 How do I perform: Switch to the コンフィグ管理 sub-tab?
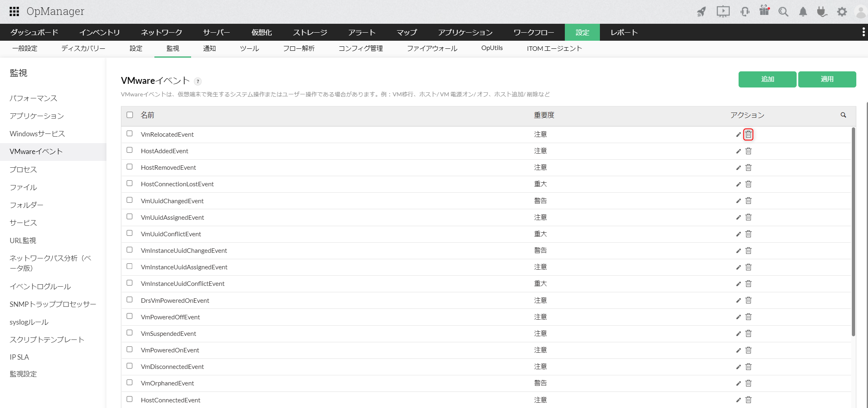point(360,48)
